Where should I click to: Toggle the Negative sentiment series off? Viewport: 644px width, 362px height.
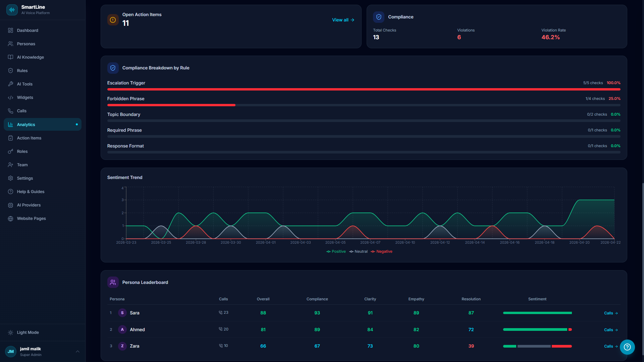[381, 251]
